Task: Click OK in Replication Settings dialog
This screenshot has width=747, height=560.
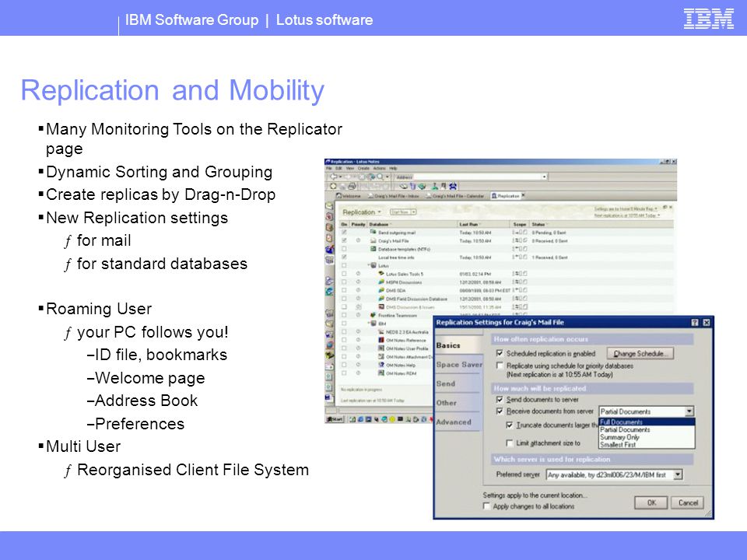Action: point(651,502)
